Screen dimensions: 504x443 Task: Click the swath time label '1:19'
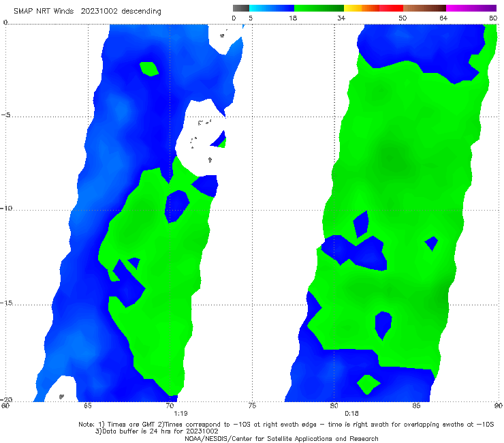(x=180, y=414)
